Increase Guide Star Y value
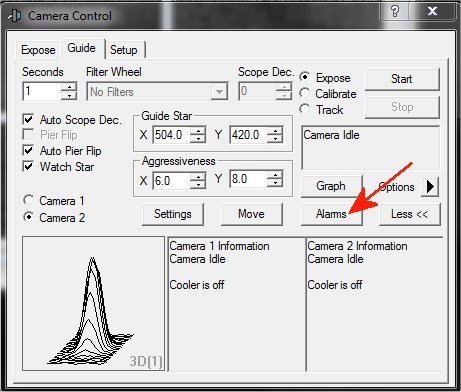 pyautogui.click(x=275, y=131)
